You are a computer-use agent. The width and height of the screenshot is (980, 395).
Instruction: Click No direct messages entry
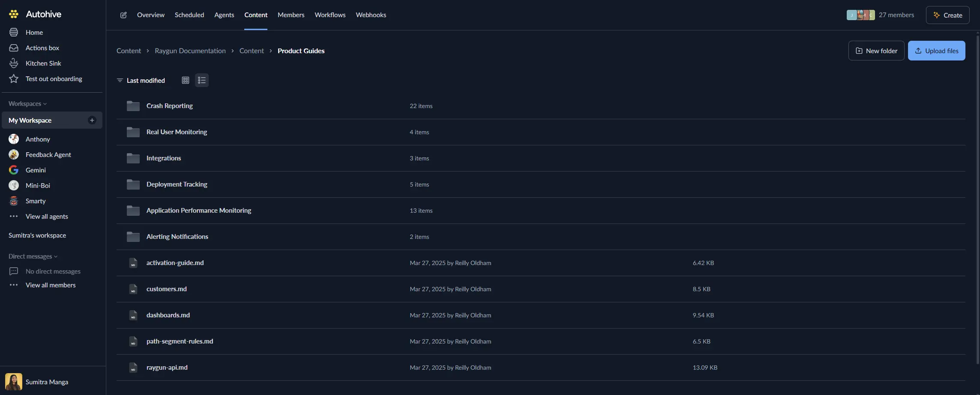tap(53, 271)
